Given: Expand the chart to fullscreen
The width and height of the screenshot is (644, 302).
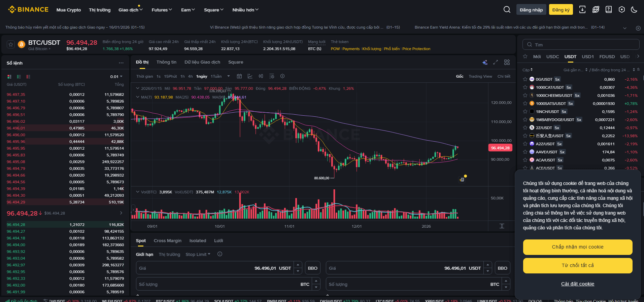Looking at the screenshot, I should (496, 62).
